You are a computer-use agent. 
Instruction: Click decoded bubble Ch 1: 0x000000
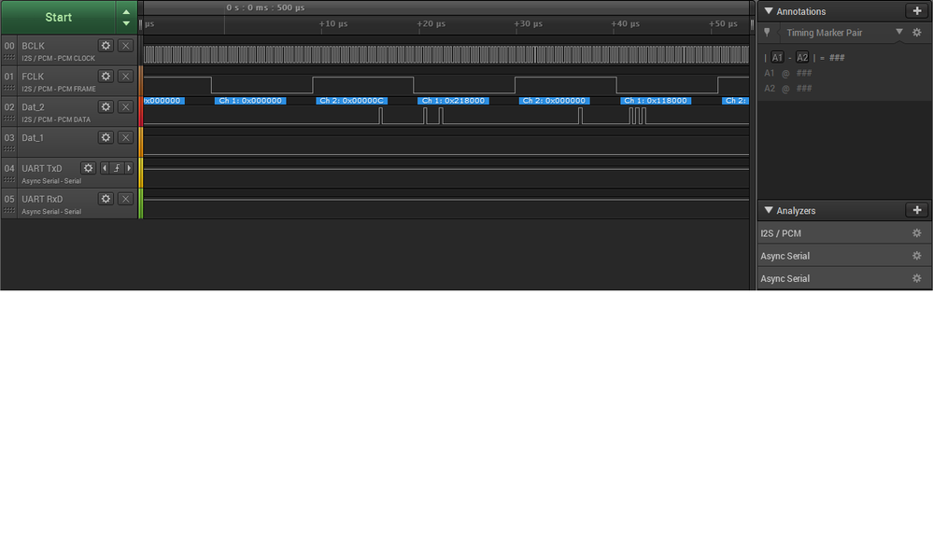250,101
